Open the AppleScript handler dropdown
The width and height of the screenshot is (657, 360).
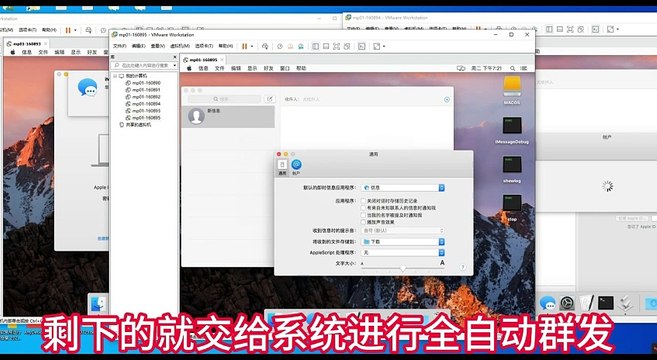402,253
